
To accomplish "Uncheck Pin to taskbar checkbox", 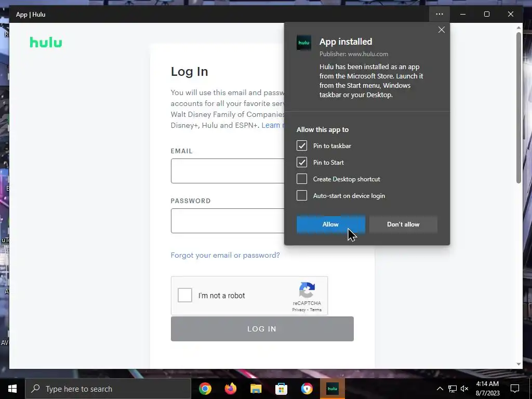I will (x=302, y=145).
